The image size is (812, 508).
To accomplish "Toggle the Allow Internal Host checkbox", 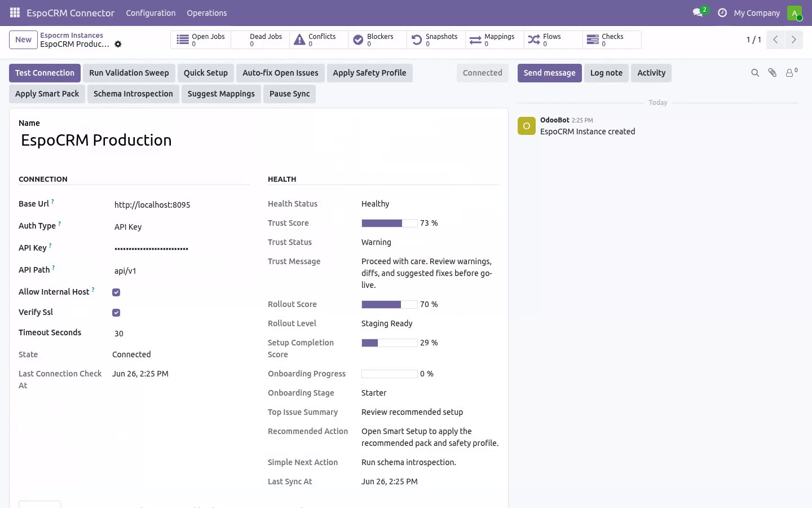I will point(116,292).
